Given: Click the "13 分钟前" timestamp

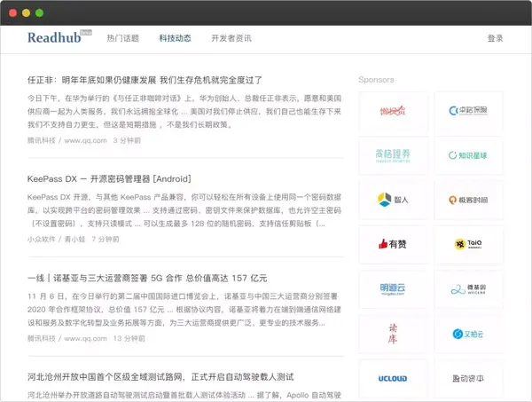Looking at the screenshot, I should [129, 338].
